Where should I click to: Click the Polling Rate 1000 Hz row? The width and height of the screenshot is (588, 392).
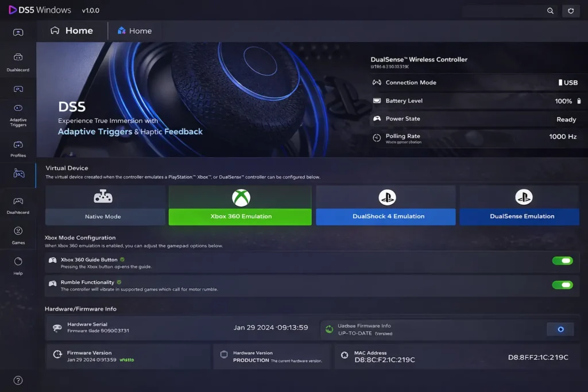click(x=474, y=138)
